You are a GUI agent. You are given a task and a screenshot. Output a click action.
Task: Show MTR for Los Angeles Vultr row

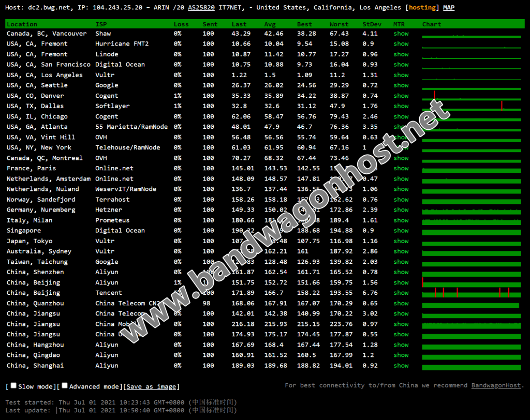tap(401, 75)
